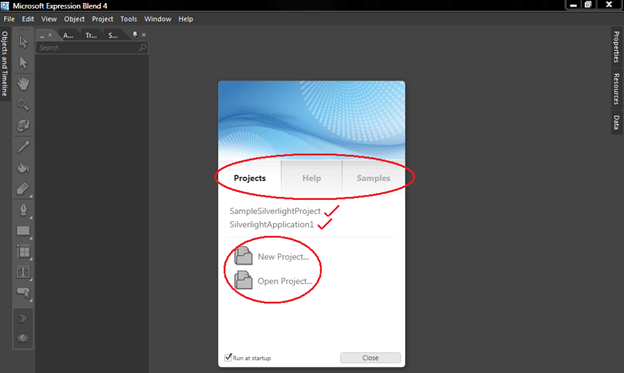This screenshot has width=624, height=373.
Task: Switch to the Tr... (Triggers) panel tab
Action: tap(91, 35)
